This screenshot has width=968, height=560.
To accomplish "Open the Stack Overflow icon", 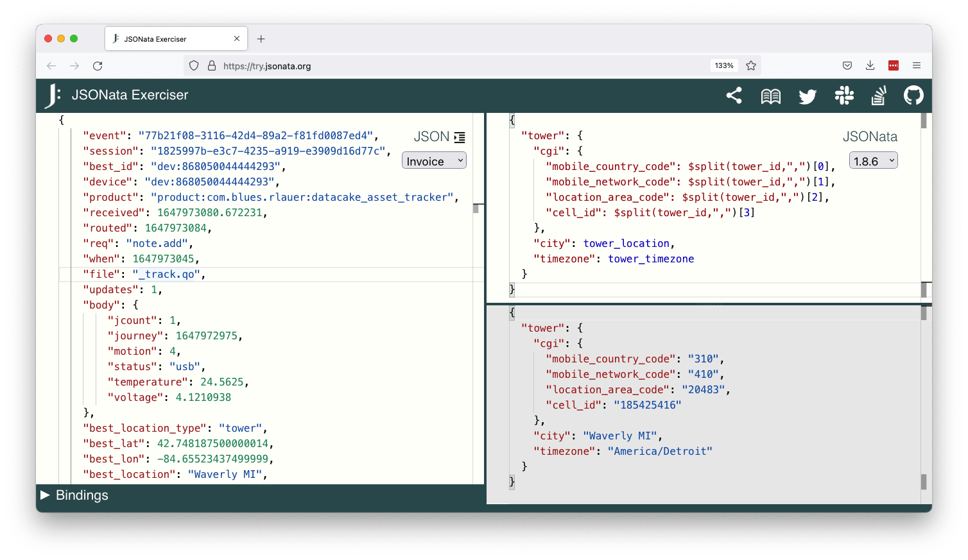I will click(879, 96).
